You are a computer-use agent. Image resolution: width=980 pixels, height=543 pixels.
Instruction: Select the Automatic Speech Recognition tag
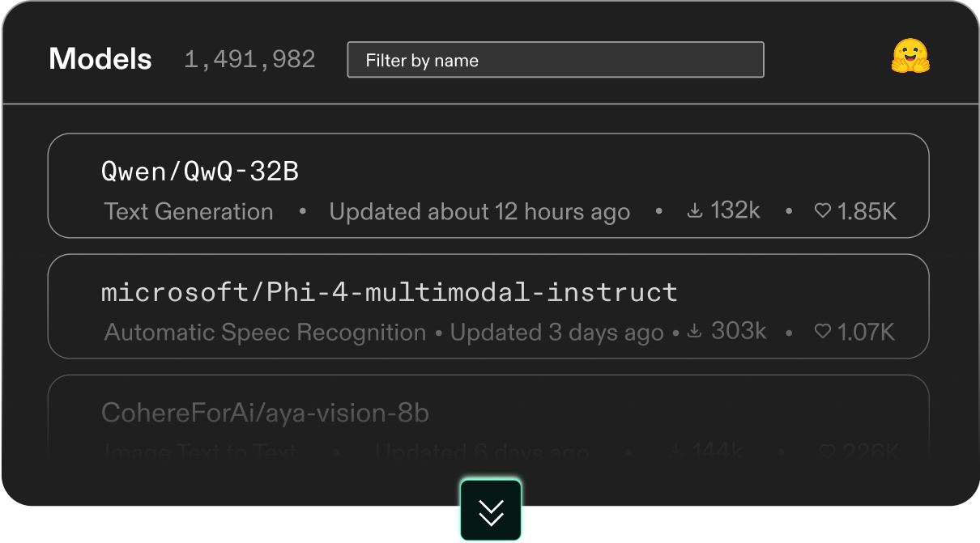pyautogui.click(x=265, y=332)
